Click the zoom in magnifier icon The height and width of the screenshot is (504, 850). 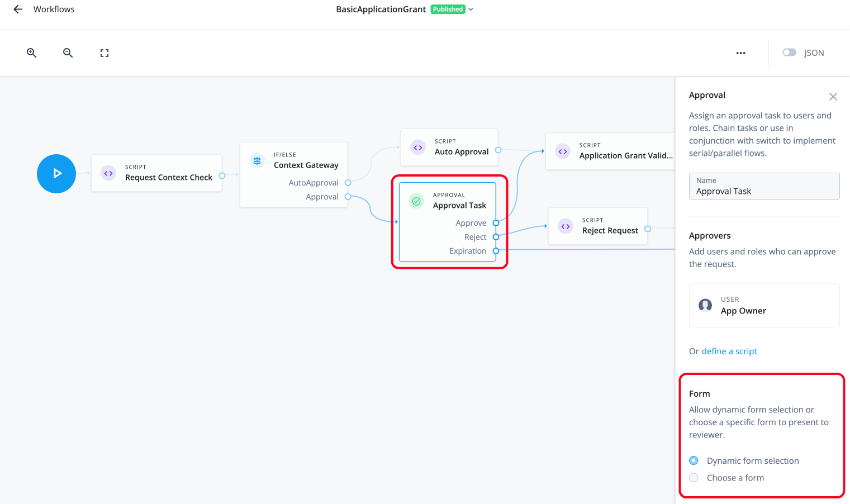click(31, 53)
